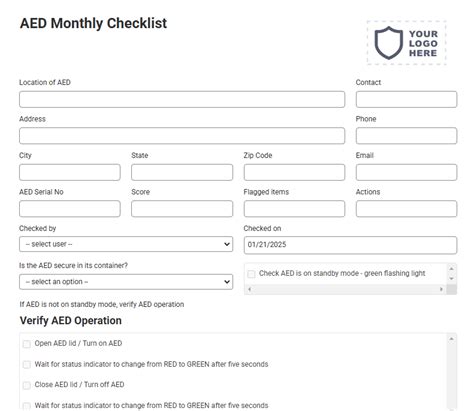Open the Checked on date field
This screenshot has height=411, width=474.
pyautogui.click(x=350, y=245)
